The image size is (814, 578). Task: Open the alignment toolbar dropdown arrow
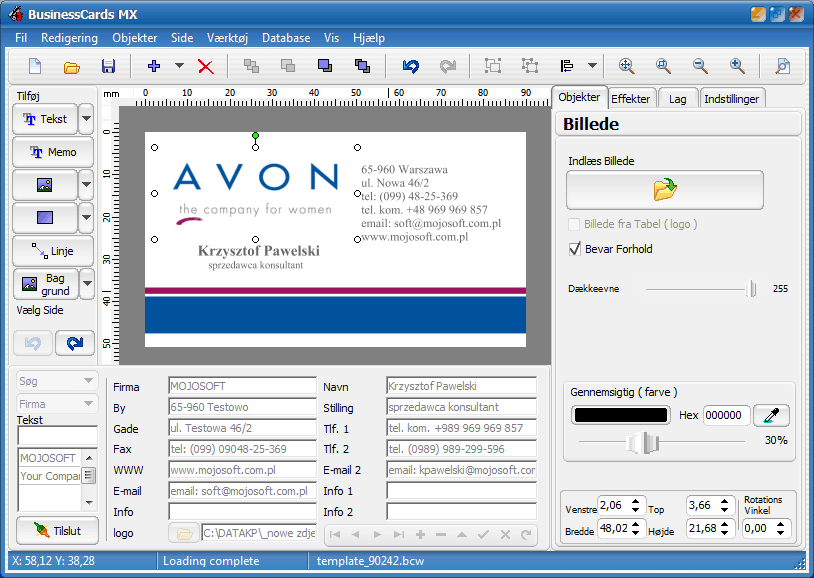click(x=592, y=66)
